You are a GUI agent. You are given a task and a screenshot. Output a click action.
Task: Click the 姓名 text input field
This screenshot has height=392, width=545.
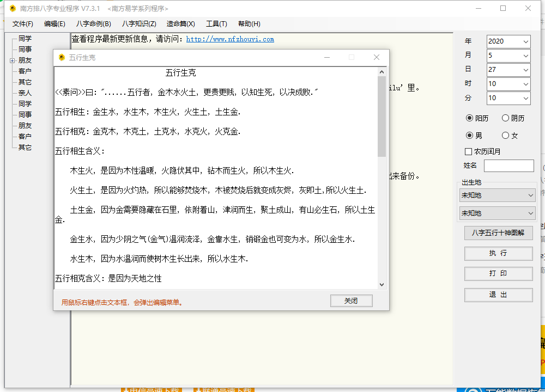(508, 166)
